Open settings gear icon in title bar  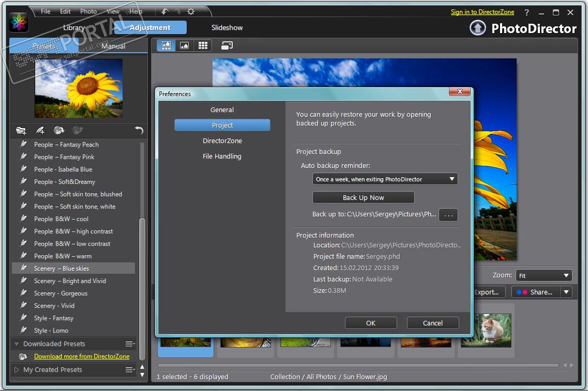tap(191, 11)
